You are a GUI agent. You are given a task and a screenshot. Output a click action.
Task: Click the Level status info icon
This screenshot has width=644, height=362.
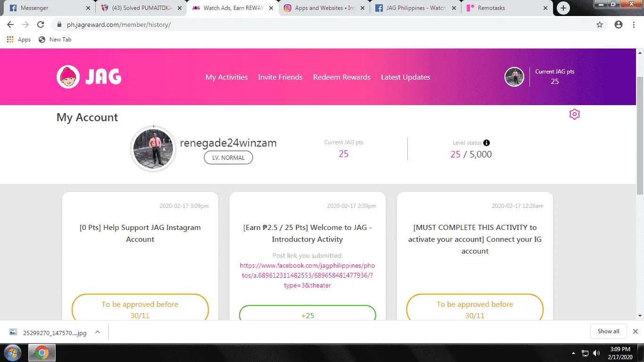[487, 143]
